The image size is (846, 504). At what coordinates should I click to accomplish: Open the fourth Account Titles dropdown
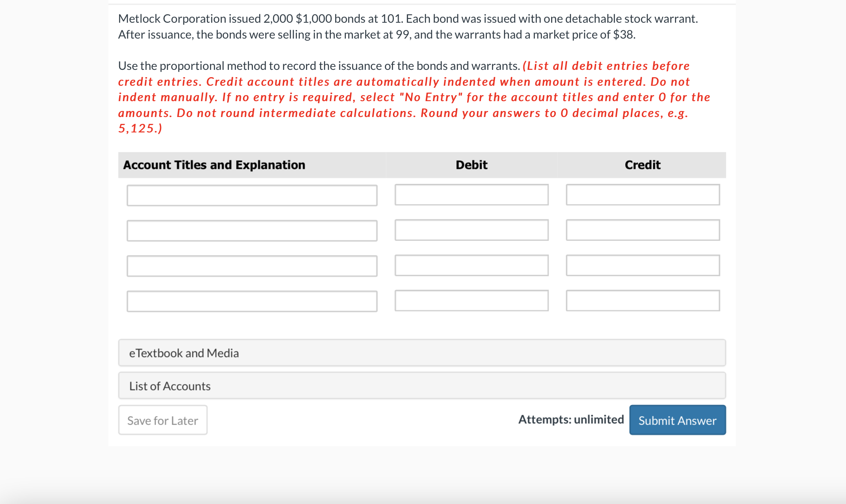[x=252, y=301]
